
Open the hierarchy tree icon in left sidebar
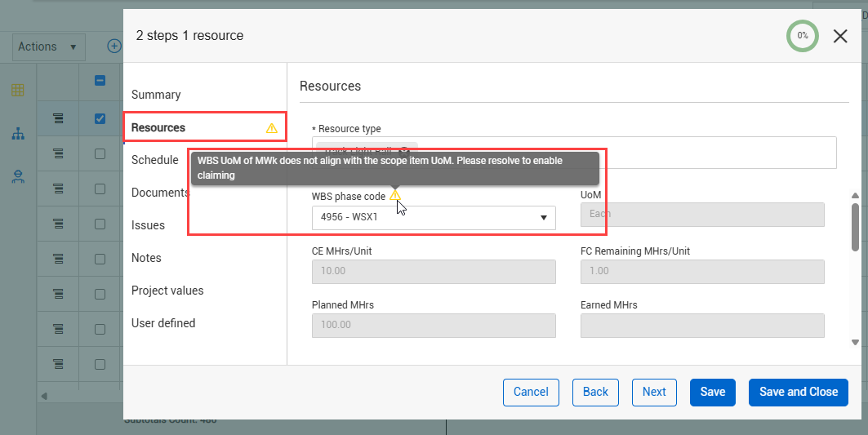pos(18,134)
